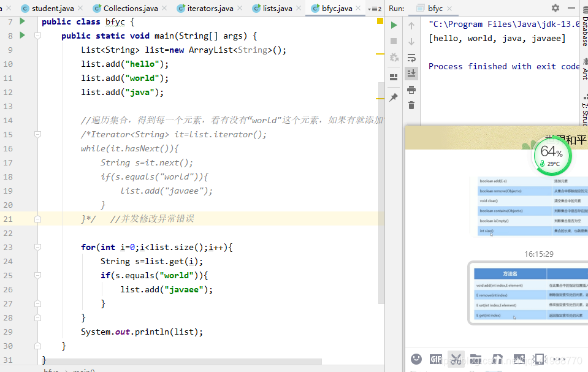Insert a GIF in the chat window

click(x=435, y=359)
